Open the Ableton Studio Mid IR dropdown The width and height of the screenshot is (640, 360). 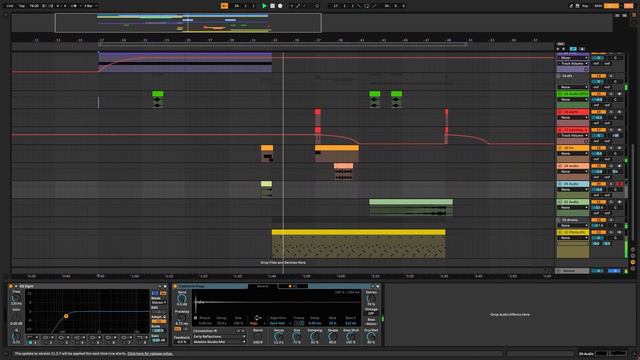[x=219, y=342]
